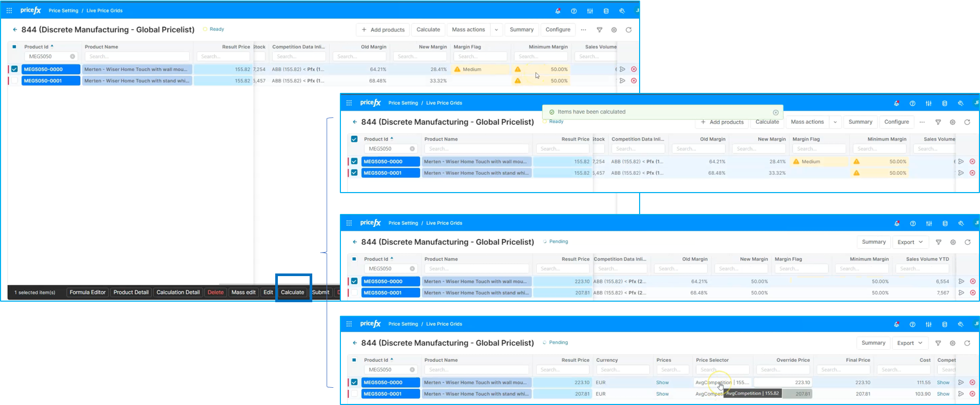Open notifications bell in the 'Items have been calculated' window

(897, 103)
